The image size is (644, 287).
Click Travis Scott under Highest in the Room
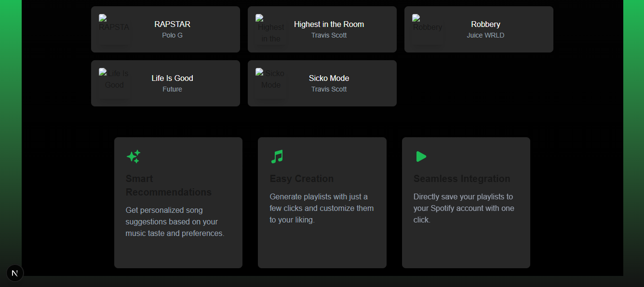(x=329, y=35)
